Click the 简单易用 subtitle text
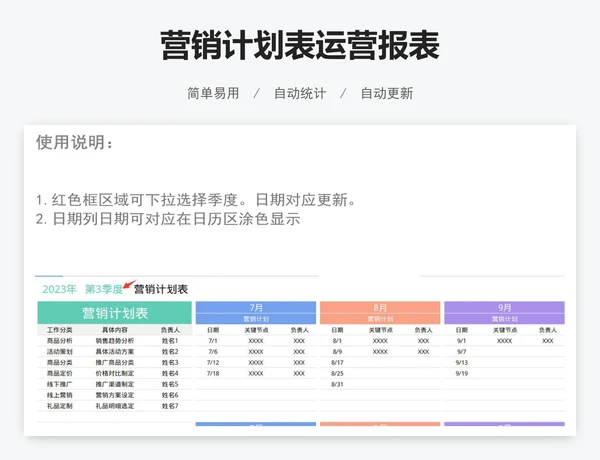The image size is (600, 460). 213,93
